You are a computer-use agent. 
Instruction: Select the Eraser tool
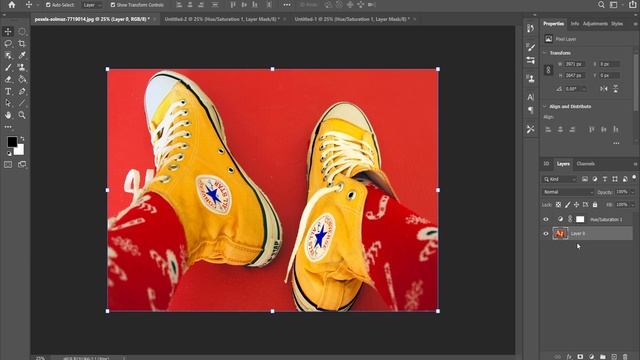click(x=8, y=79)
